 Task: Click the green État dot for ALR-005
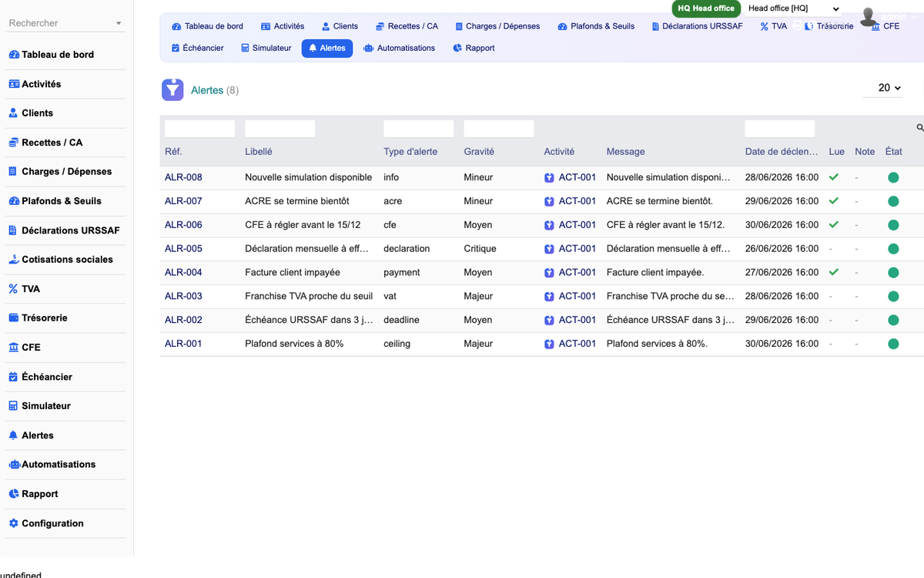893,249
